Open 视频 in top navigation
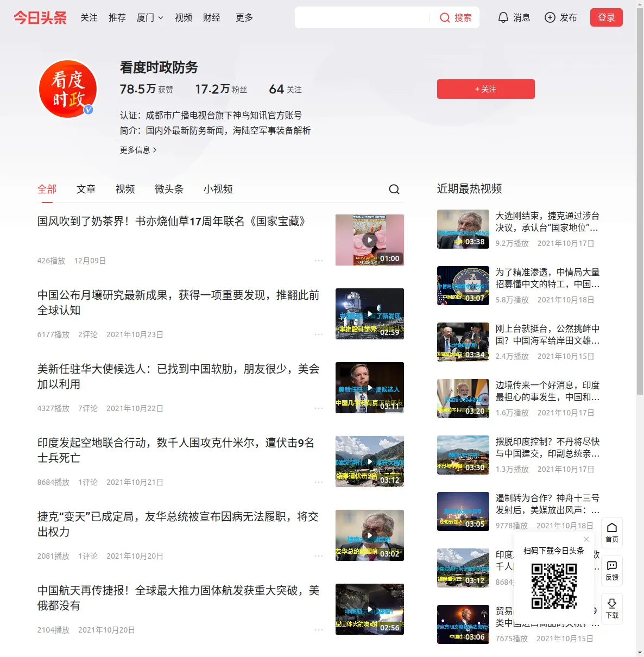Image resolution: width=644 pixels, height=657 pixels. (x=184, y=17)
